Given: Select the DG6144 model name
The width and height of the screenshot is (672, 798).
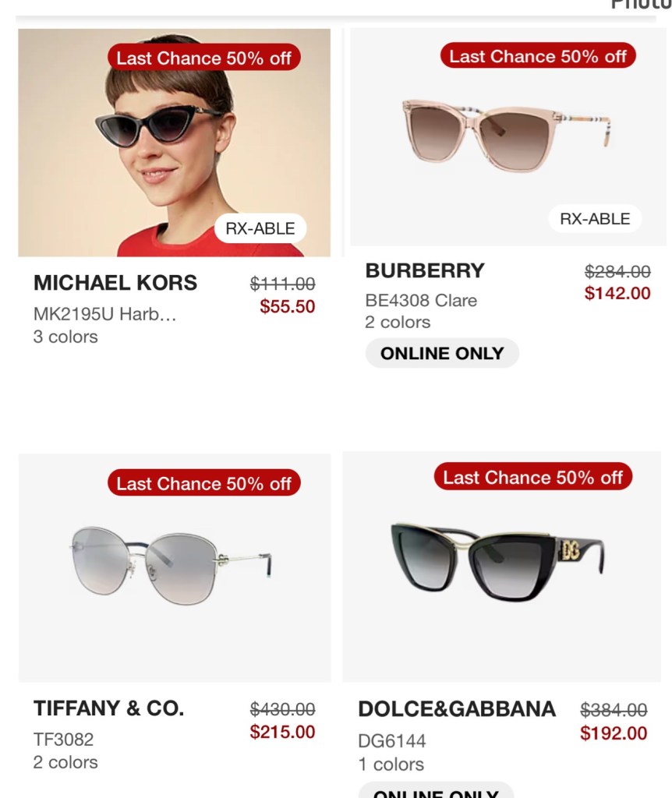Looking at the screenshot, I should [392, 741].
